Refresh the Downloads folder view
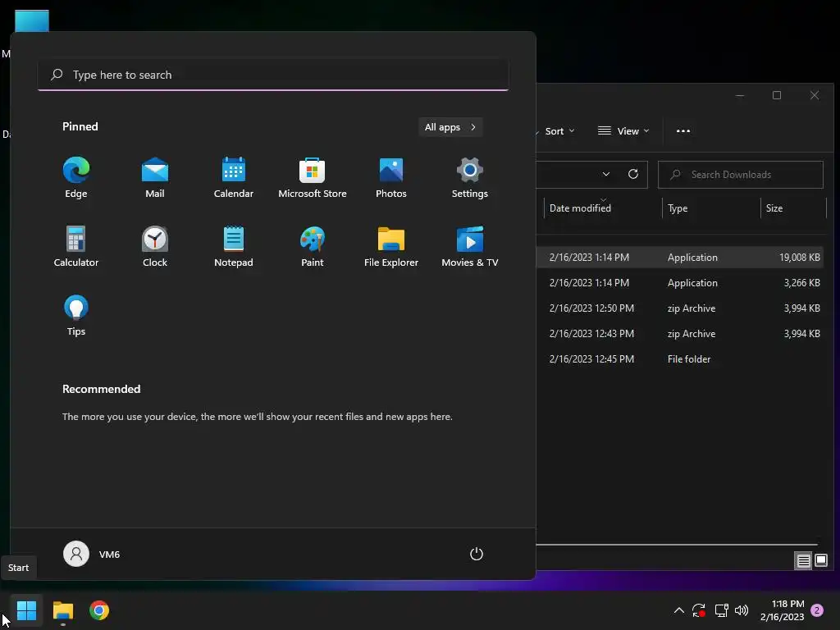The width and height of the screenshot is (840, 630). pyautogui.click(x=632, y=174)
